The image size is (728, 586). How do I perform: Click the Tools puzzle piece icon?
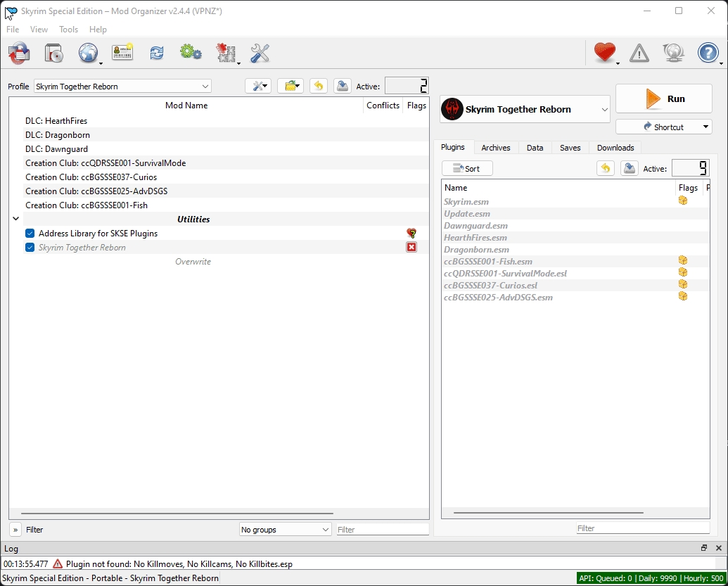pyautogui.click(x=225, y=53)
